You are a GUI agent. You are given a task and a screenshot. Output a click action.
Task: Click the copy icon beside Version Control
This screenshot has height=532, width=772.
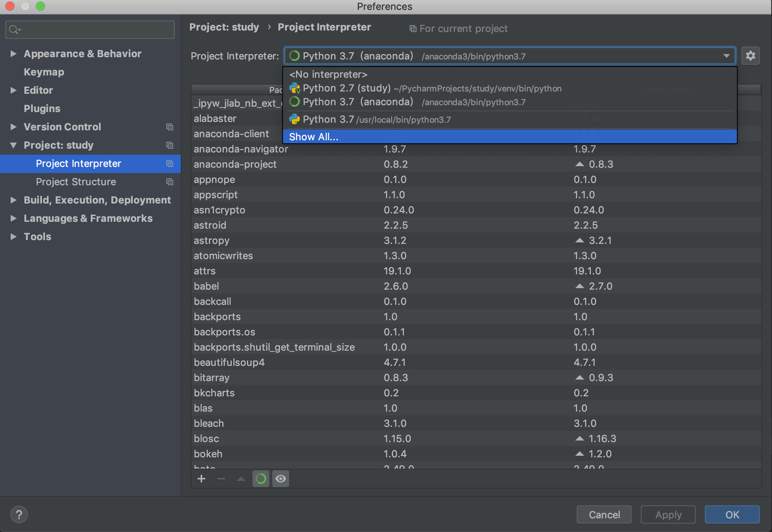(x=170, y=127)
